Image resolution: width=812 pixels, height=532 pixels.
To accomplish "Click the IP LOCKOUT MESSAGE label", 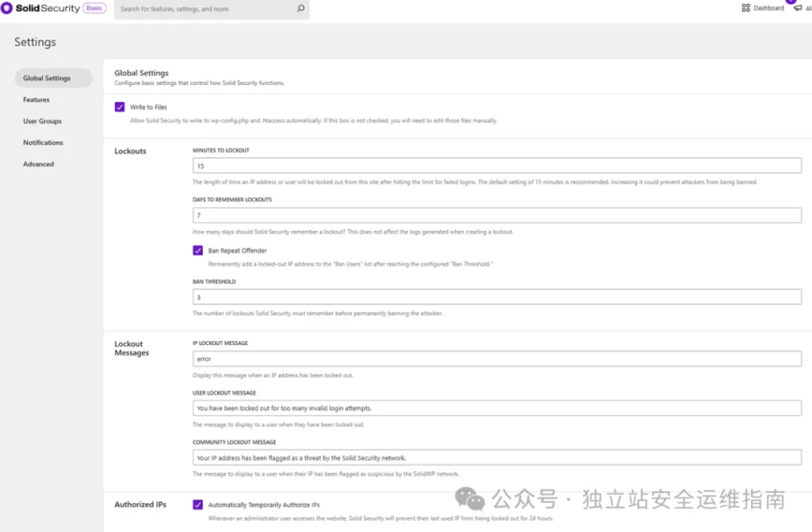I will pyautogui.click(x=220, y=343).
